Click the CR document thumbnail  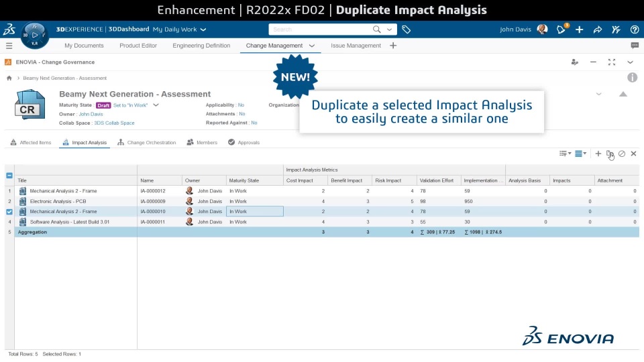[30, 105]
